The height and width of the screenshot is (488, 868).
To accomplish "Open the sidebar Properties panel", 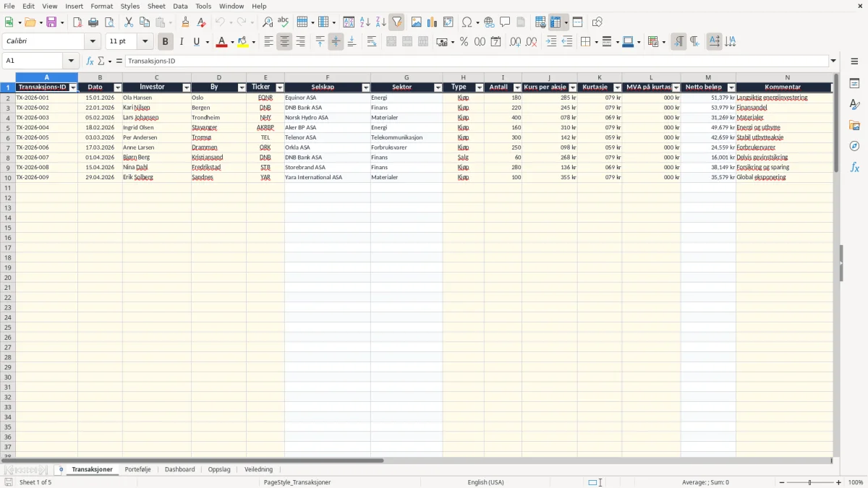I will pos(854,84).
